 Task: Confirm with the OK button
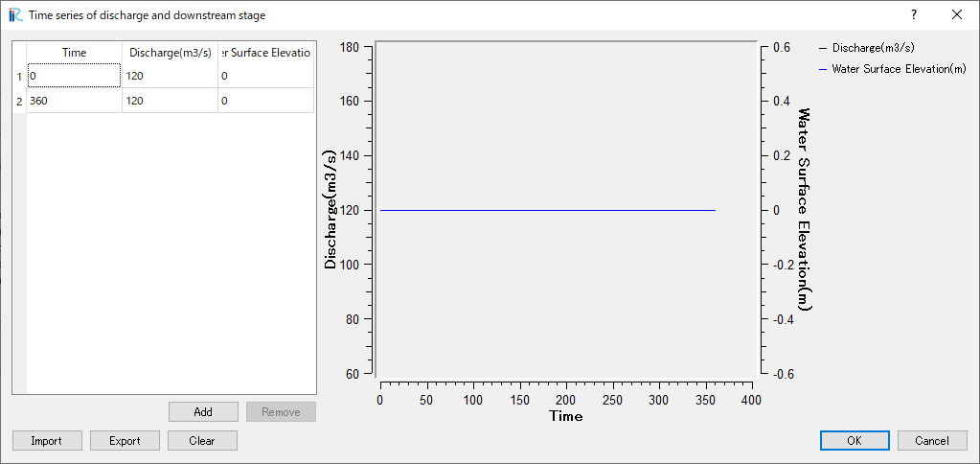coord(855,441)
